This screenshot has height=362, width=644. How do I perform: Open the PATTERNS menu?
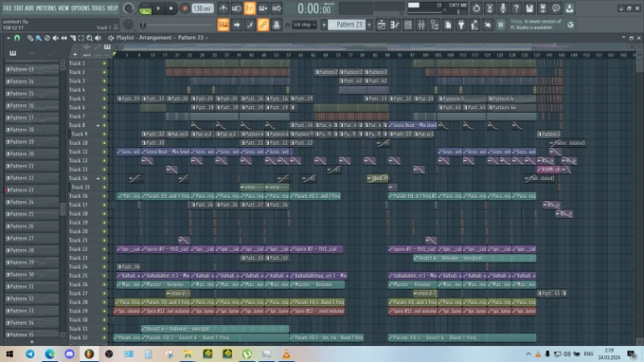coord(46,8)
